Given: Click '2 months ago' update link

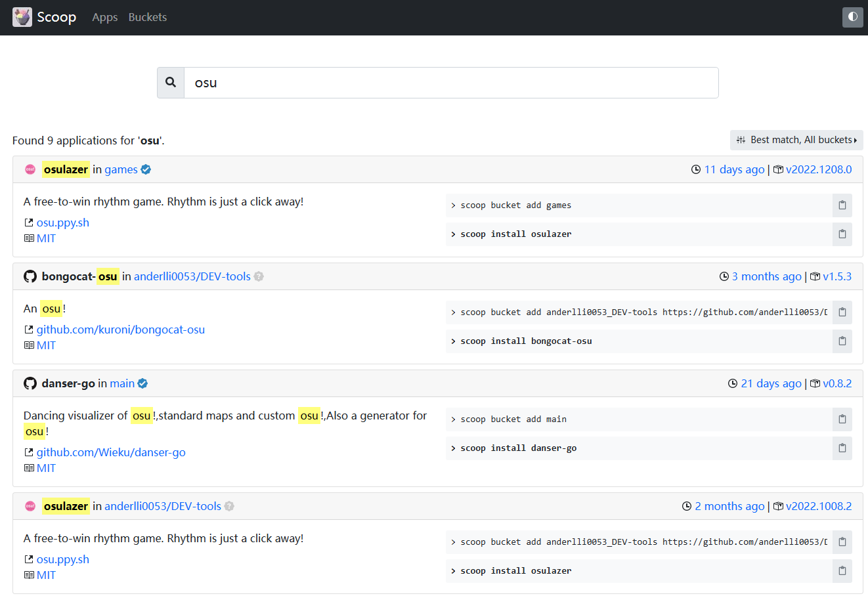Looking at the screenshot, I should pyautogui.click(x=729, y=506).
